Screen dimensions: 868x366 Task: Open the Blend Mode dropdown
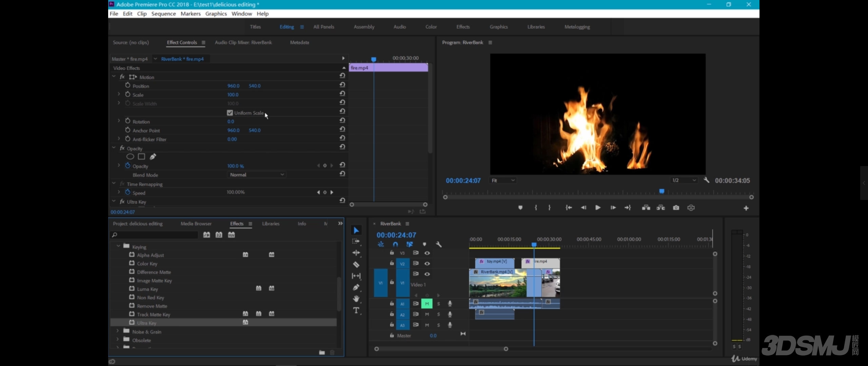click(x=256, y=175)
